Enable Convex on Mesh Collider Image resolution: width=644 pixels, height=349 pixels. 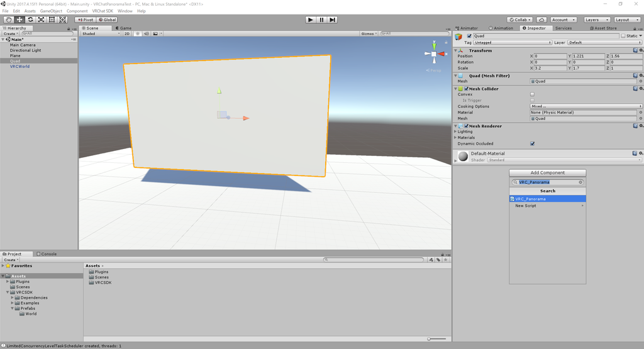532,94
